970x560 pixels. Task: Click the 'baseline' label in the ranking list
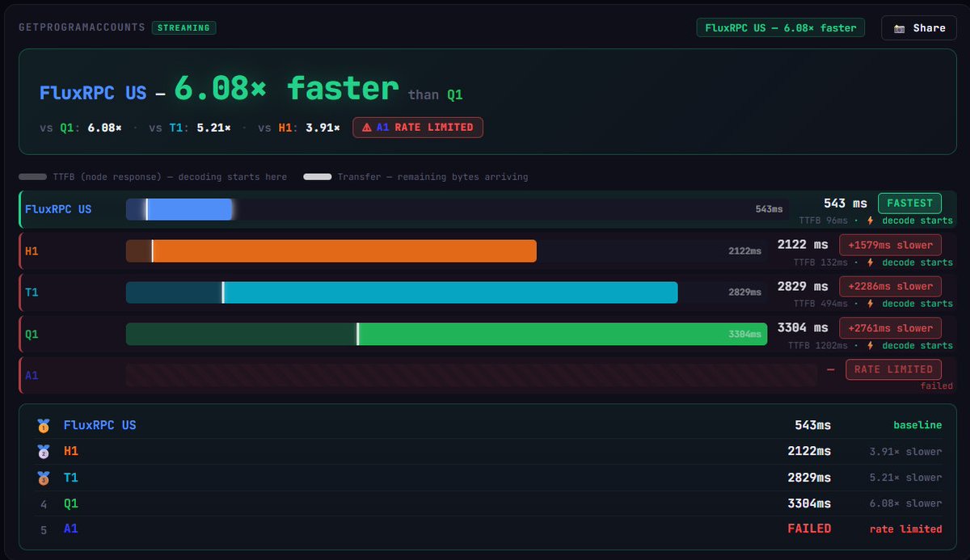[917, 425]
